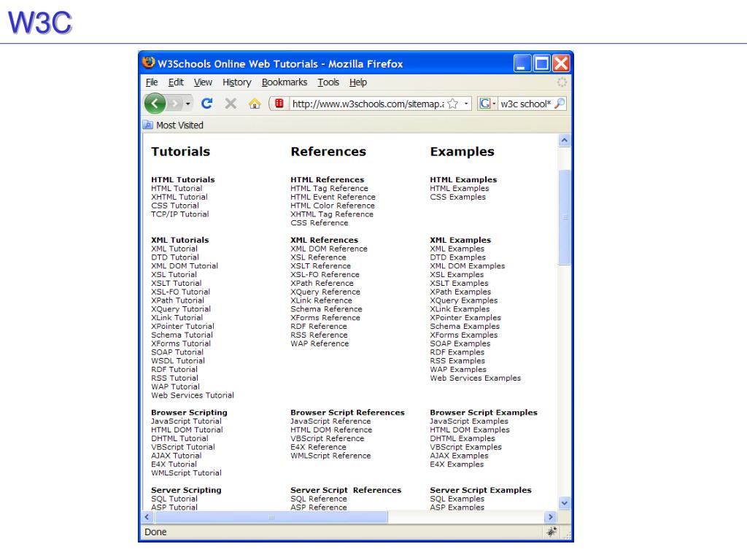Maximize the Firefox window
Viewport: 747px width, 560px height.
coord(542,63)
